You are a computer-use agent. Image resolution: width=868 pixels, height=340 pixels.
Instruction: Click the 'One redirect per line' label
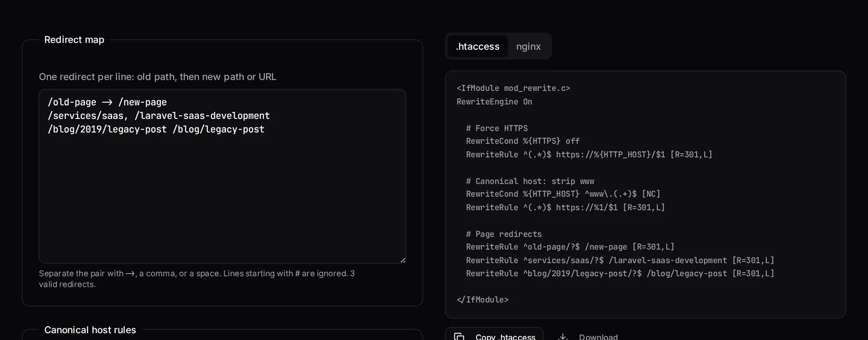[x=157, y=77]
